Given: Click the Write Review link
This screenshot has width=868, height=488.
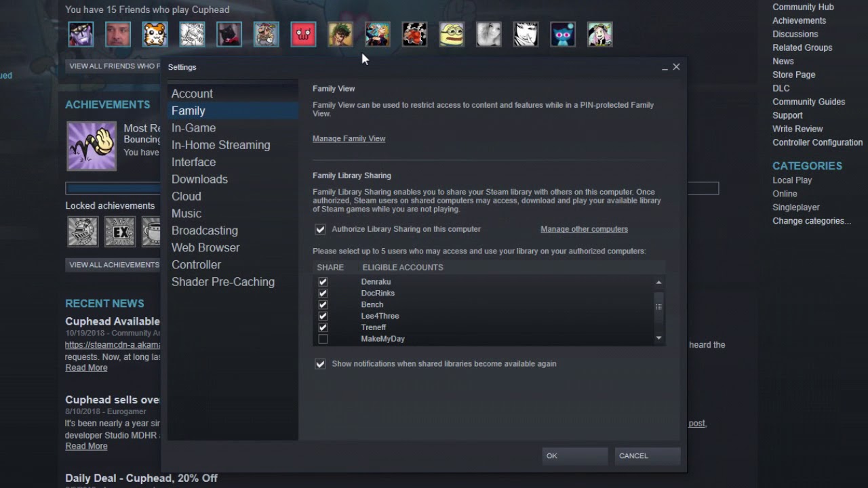Looking at the screenshot, I should click(797, 129).
